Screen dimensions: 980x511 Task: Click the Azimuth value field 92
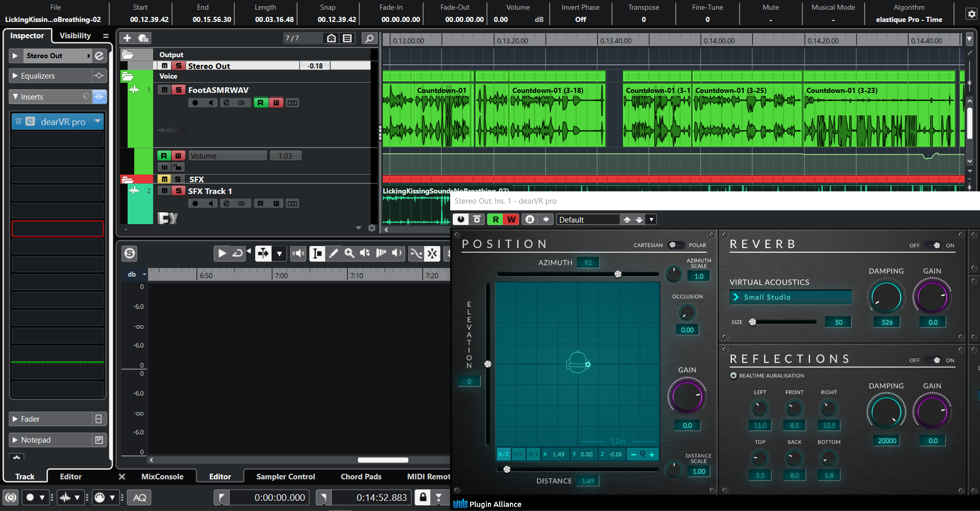tap(588, 262)
